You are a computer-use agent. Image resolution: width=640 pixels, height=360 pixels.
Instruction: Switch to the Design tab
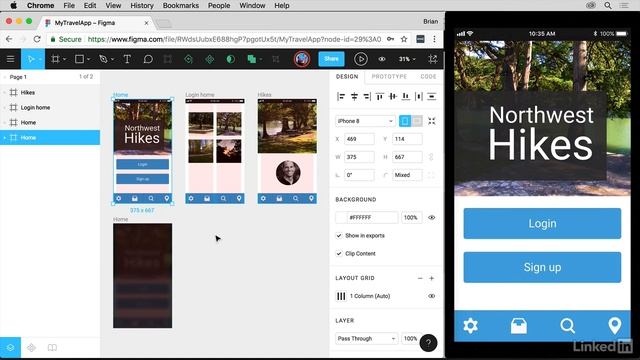click(x=347, y=76)
